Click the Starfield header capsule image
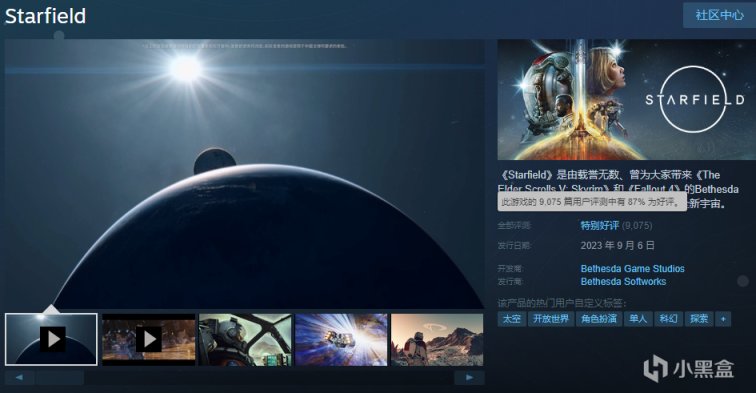This screenshot has height=393, width=756. coord(627,99)
